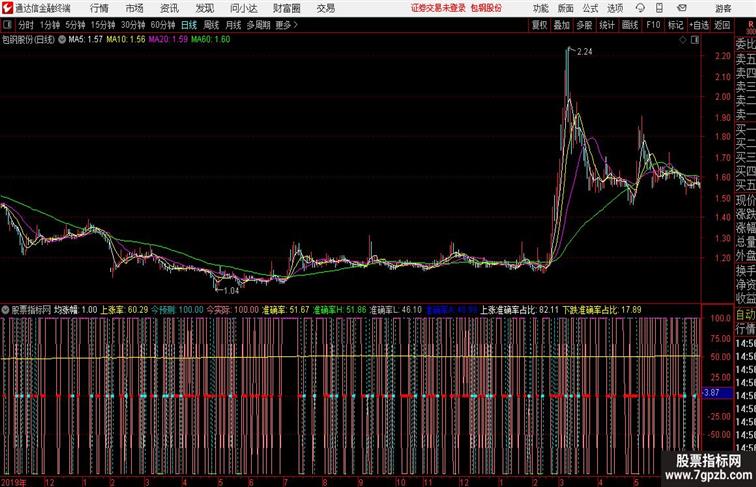This screenshot has width=756, height=487.
Task: Open the customer service headset icon
Action: click(640, 8)
